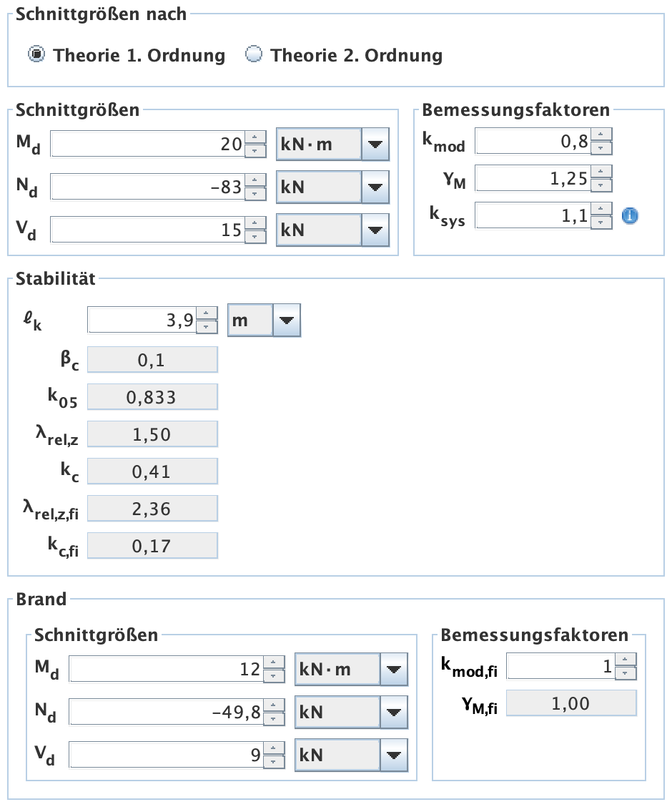Screen dimensions: 672x807
Task: Increase the k_sys value of 1,1
Action: tap(602, 208)
